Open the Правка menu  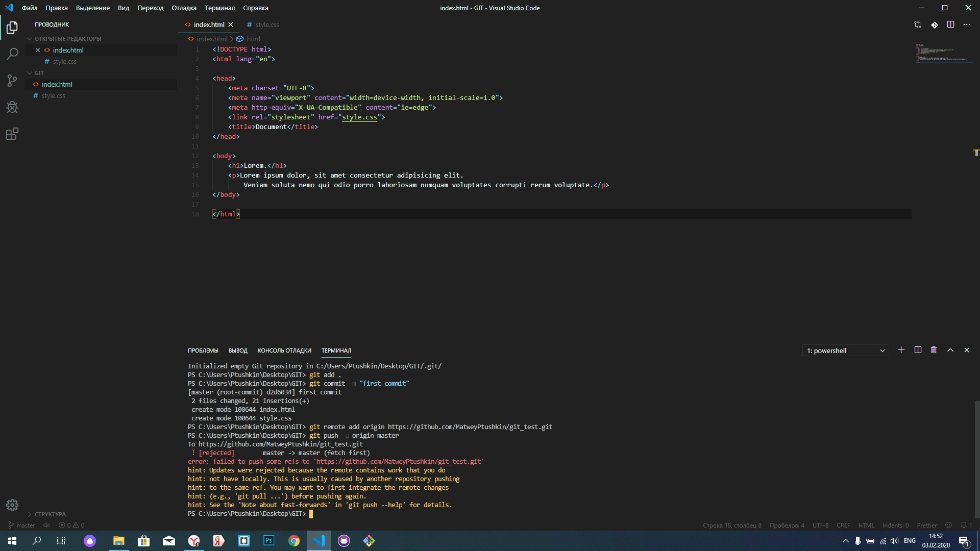point(57,8)
